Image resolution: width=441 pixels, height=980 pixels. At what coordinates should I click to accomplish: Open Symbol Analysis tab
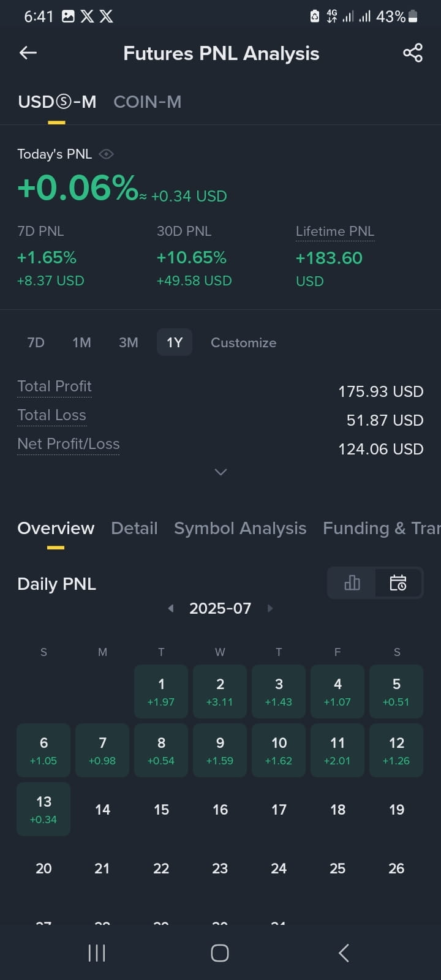coord(240,528)
